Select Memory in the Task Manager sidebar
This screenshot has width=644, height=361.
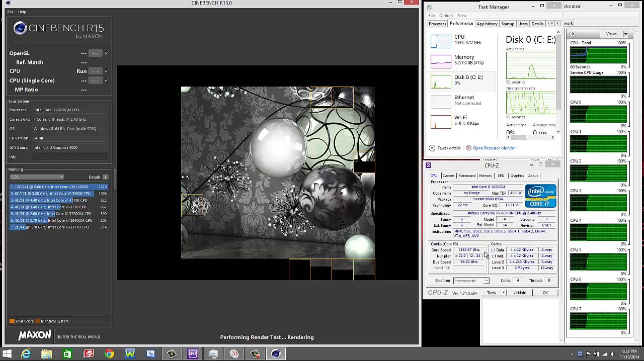pos(461,60)
